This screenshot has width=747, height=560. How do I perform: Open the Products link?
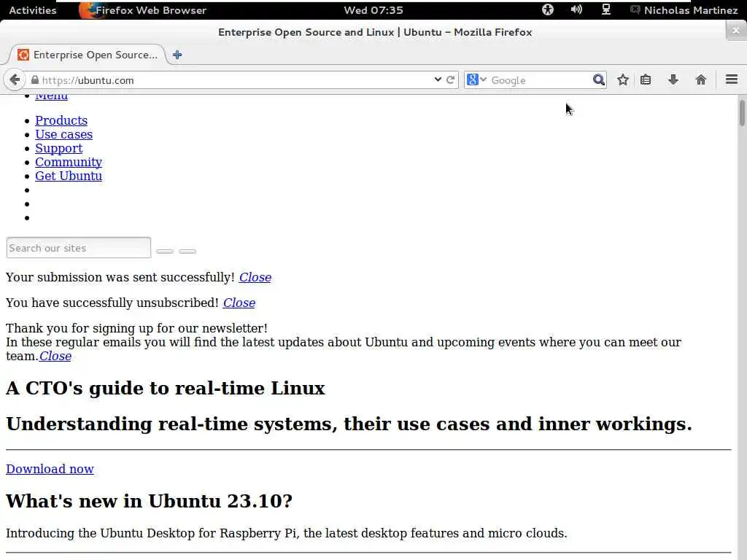tap(61, 120)
